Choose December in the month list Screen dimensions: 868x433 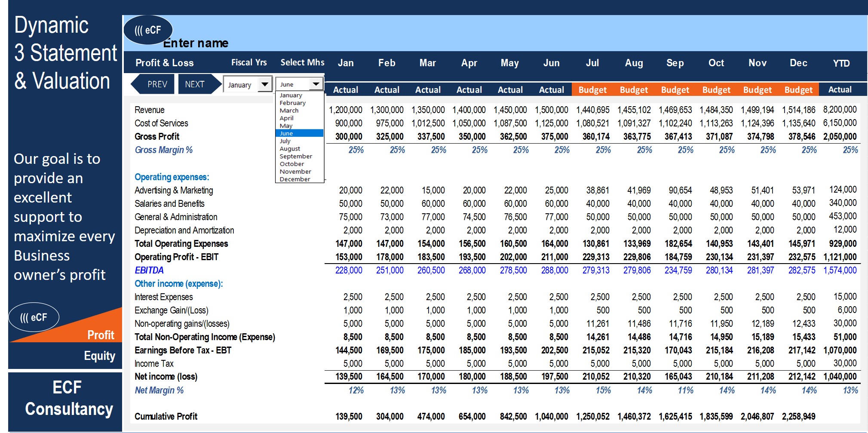click(x=295, y=179)
